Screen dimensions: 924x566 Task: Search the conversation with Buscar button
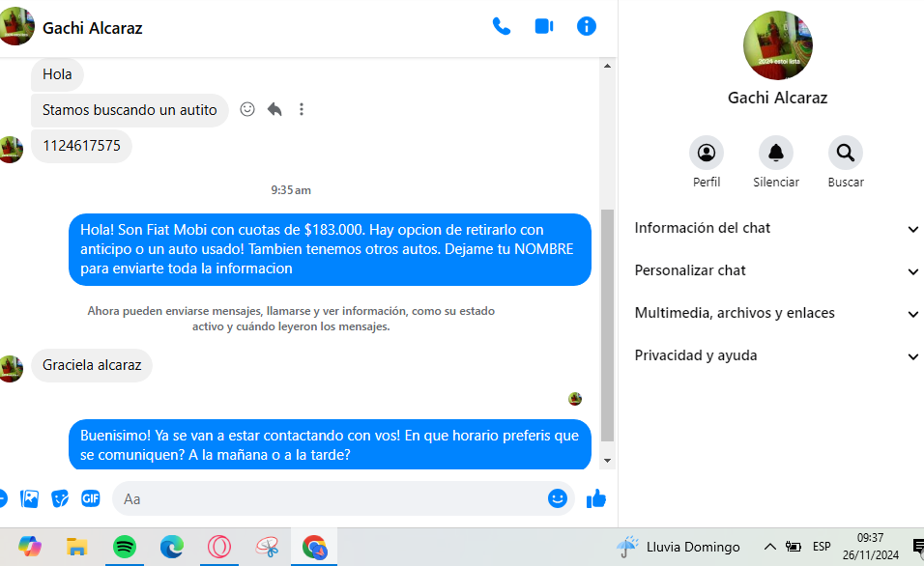845,153
